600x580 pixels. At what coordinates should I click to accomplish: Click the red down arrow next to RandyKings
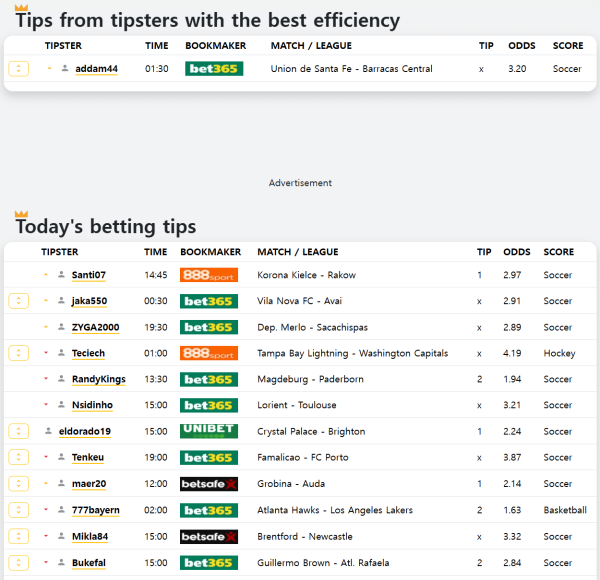click(46, 379)
